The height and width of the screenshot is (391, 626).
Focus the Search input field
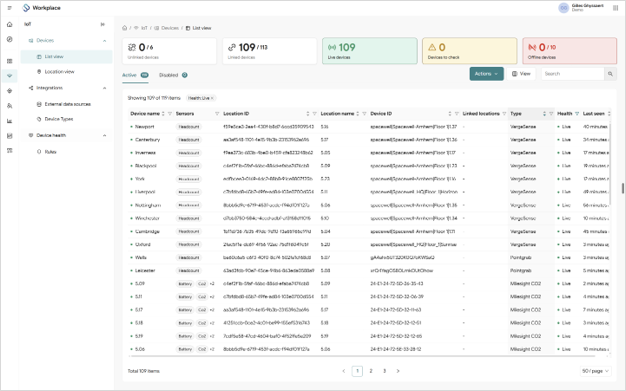(573, 74)
